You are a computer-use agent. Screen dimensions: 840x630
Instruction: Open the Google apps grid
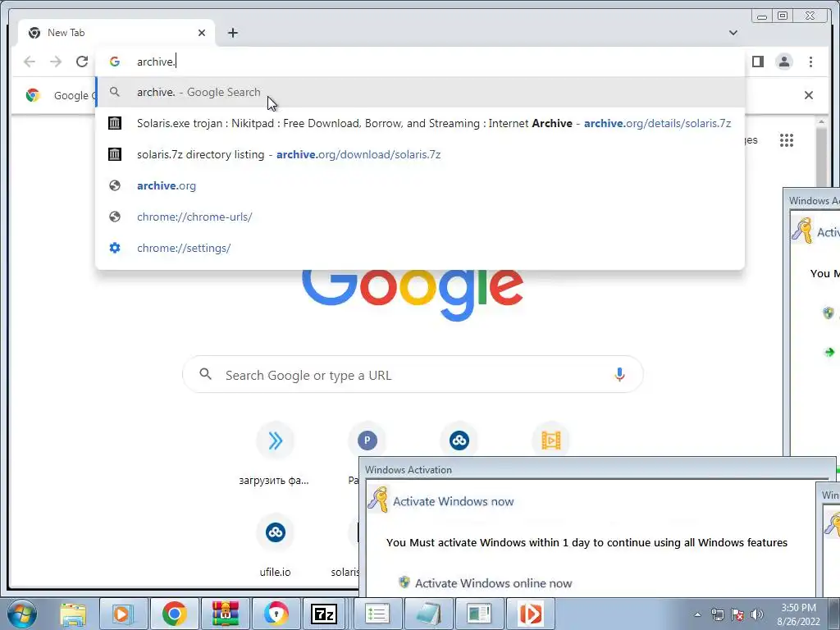pyautogui.click(x=787, y=140)
